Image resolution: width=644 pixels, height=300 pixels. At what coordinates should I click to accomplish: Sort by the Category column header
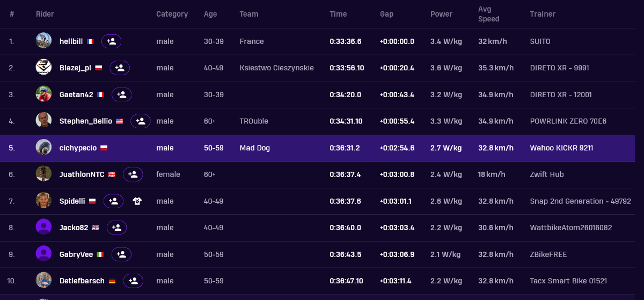172,14
